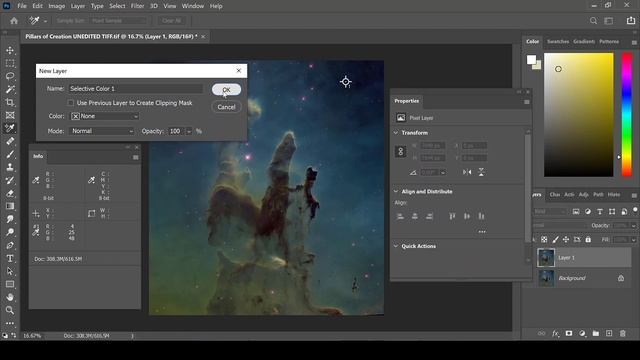Screen dimensions: 640x360
Task: Switch to the Swatches tab
Action: (x=558, y=42)
